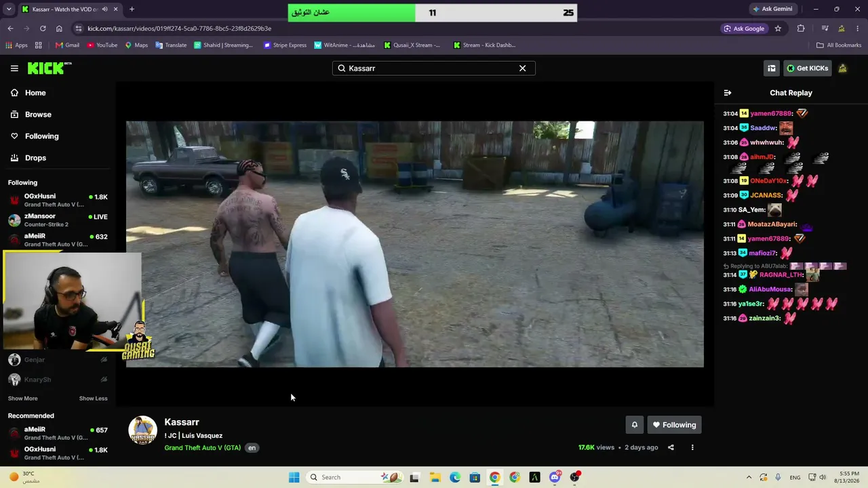Open offline Genjar channel
The image size is (868, 488).
click(x=58, y=360)
